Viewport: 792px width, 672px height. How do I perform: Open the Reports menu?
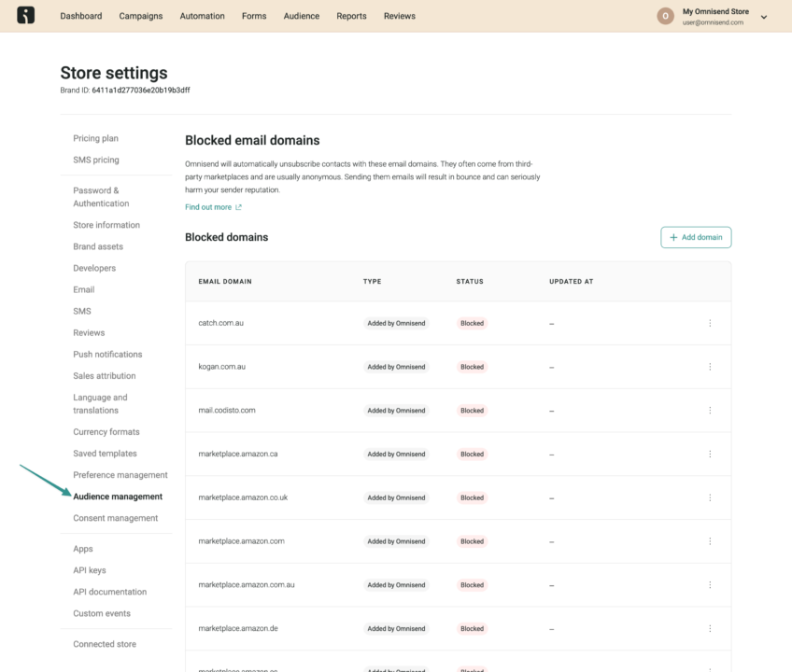coord(351,16)
